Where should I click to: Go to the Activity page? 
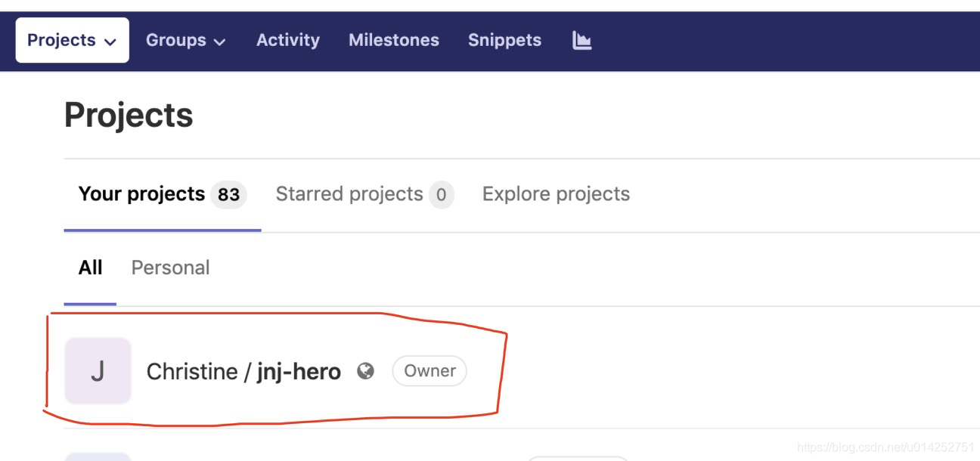point(288,40)
